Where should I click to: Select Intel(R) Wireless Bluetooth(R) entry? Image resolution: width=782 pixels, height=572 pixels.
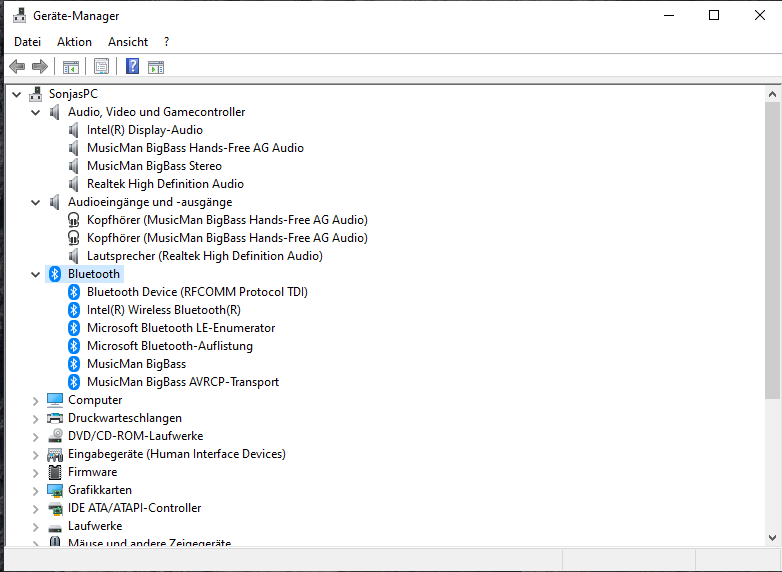tap(164, 310)
